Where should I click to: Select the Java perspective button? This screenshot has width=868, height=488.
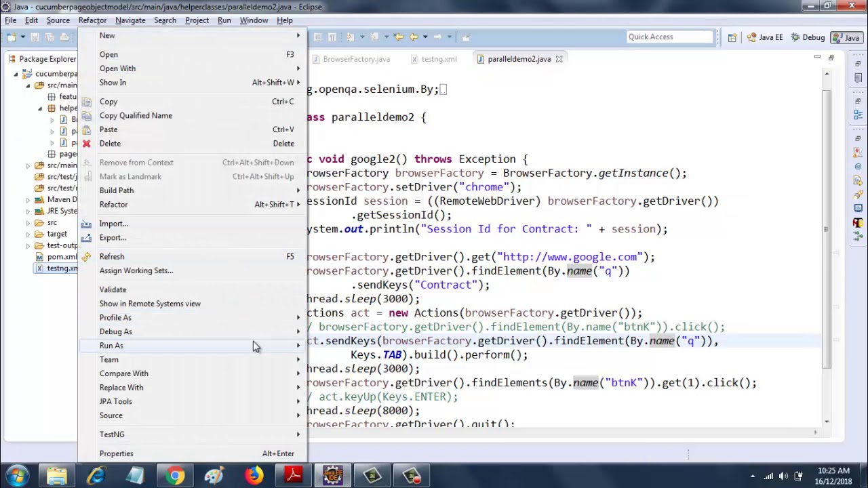[846, 37]
